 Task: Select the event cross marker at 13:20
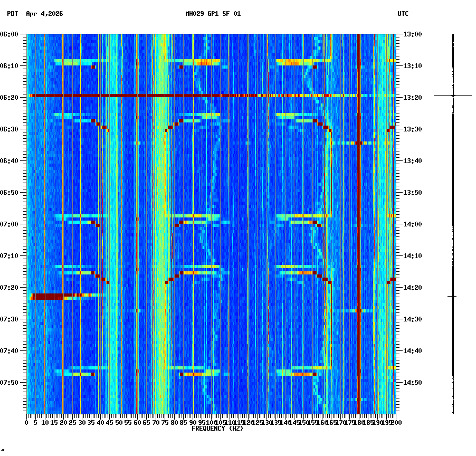(453, 96)
